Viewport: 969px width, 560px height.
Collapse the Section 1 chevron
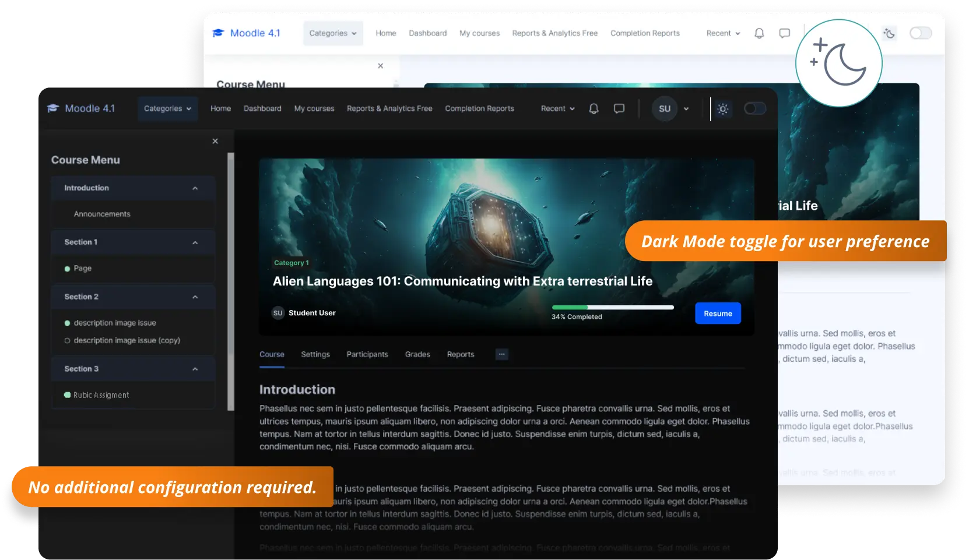tap(195, 242)
